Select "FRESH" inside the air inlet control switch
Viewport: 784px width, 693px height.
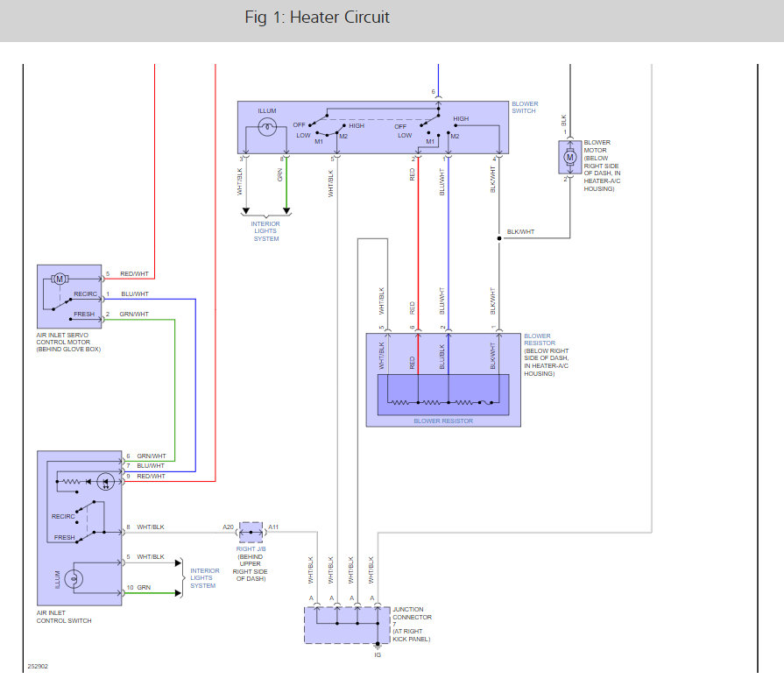click(65, 538)
